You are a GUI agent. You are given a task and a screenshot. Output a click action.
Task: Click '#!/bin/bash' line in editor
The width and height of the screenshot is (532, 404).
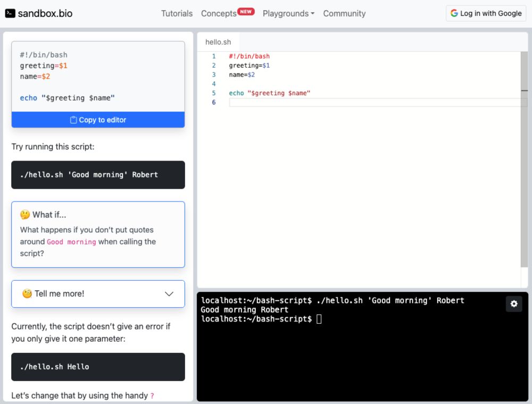(250, 56)
